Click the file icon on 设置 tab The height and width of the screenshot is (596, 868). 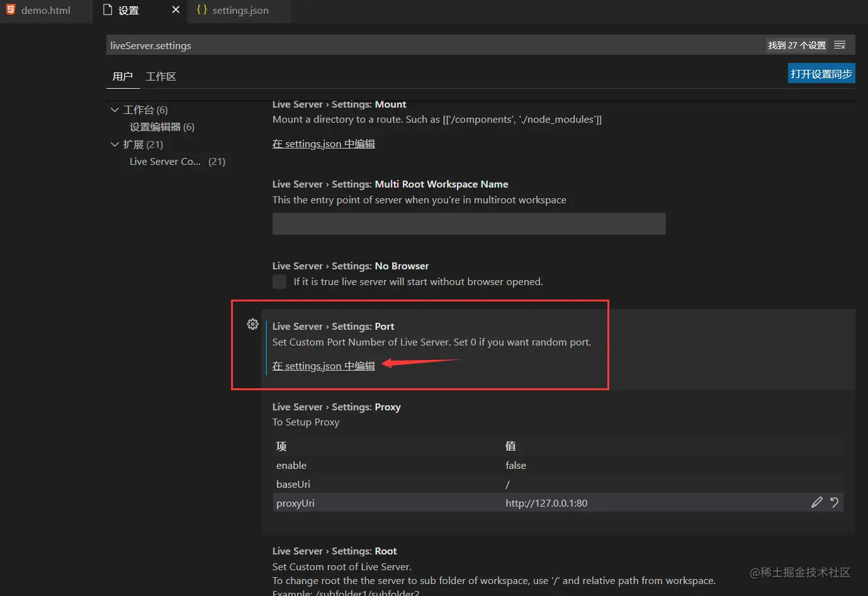point(107,9)
